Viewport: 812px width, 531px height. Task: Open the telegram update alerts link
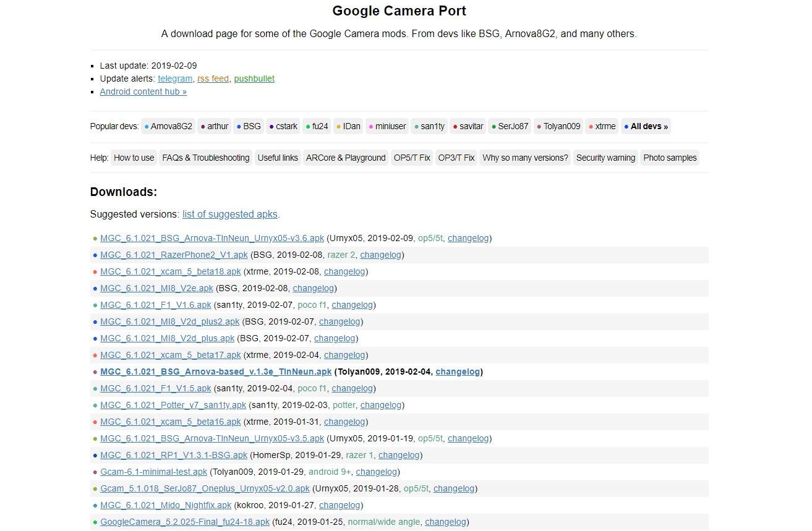click(174, 79)
